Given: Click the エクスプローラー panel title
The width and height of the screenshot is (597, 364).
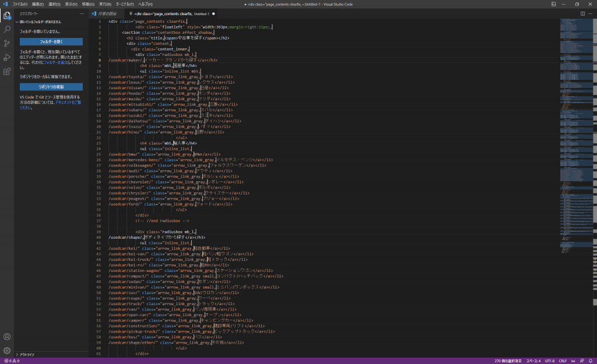Looking at the screenshot, I should 29,14.
